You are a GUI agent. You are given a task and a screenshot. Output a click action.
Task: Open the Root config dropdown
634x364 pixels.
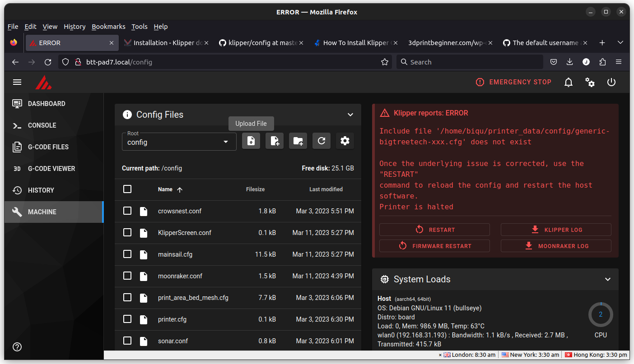click(x=179, y=142)
